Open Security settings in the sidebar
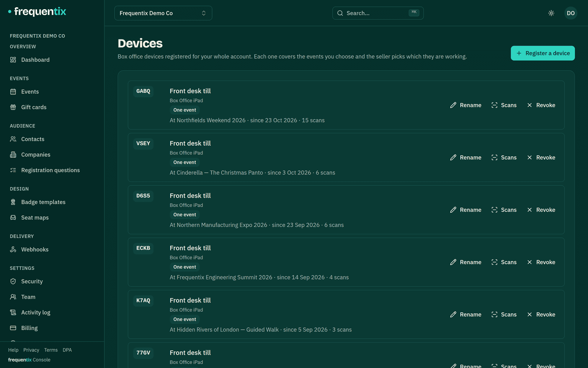588x368 pixels. pyautogui.click(x=52, y=281)
